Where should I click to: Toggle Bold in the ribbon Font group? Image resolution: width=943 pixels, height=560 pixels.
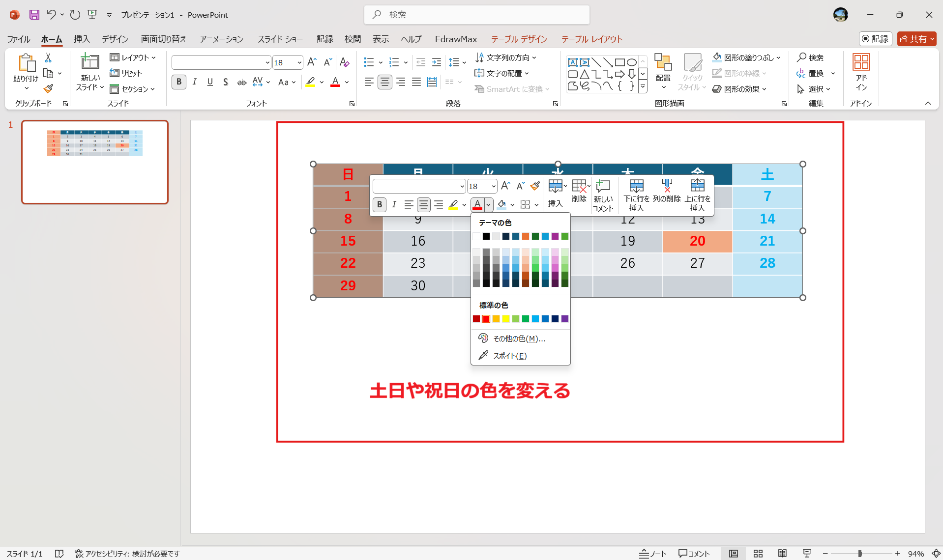point(179,82)
